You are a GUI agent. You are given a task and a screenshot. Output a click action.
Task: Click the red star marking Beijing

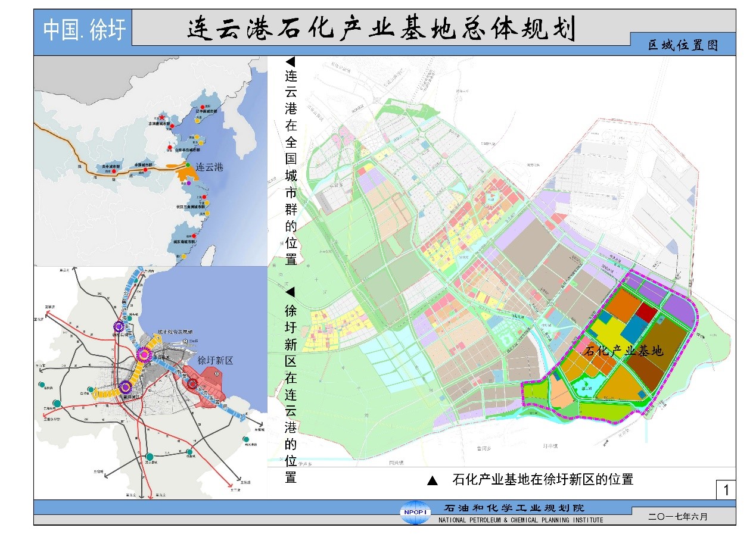161,118
